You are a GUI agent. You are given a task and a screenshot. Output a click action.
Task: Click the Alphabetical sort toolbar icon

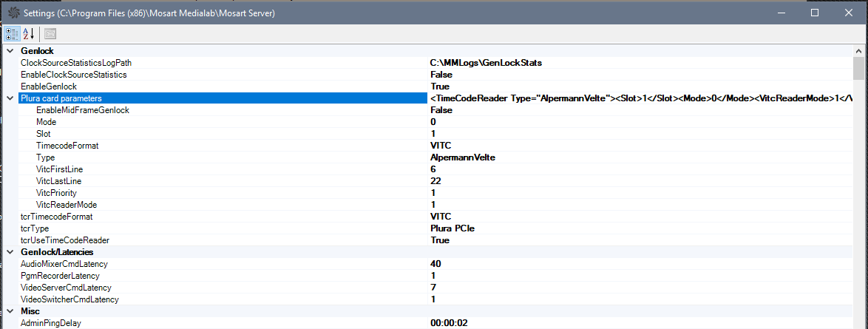pyautogui.click(x=29, y=33)
